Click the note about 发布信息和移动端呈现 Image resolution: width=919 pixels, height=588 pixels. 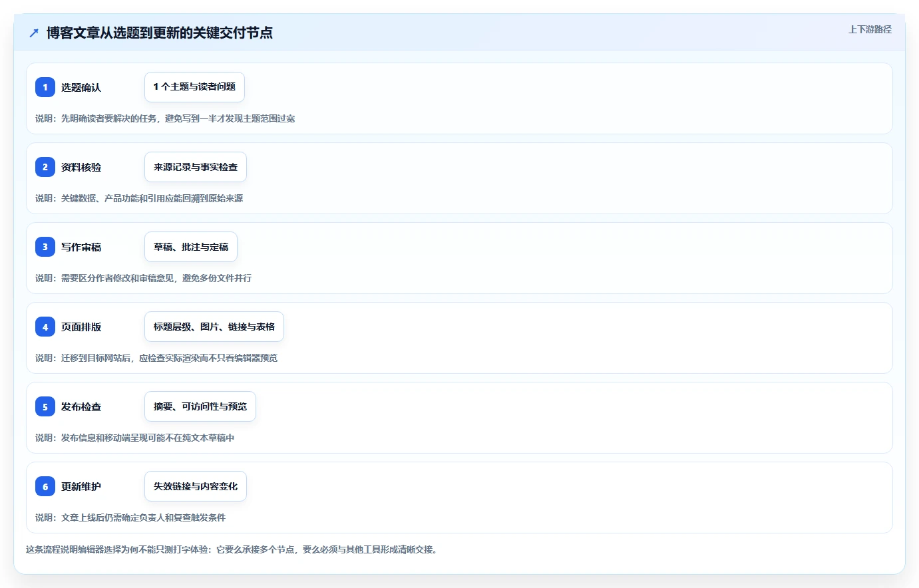135,438
